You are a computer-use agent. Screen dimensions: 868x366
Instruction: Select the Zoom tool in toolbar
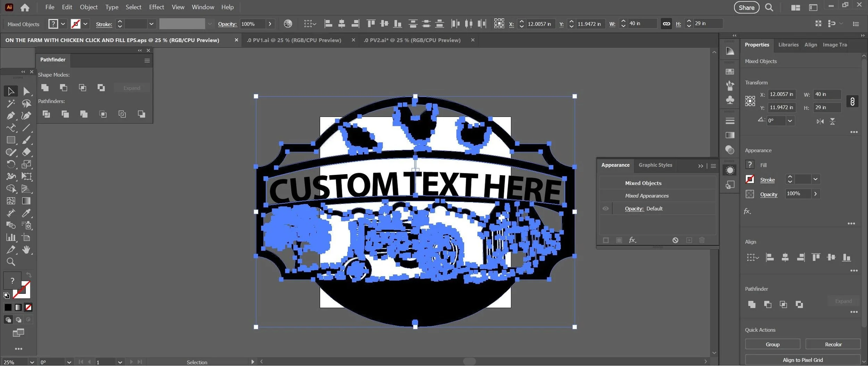11,262
